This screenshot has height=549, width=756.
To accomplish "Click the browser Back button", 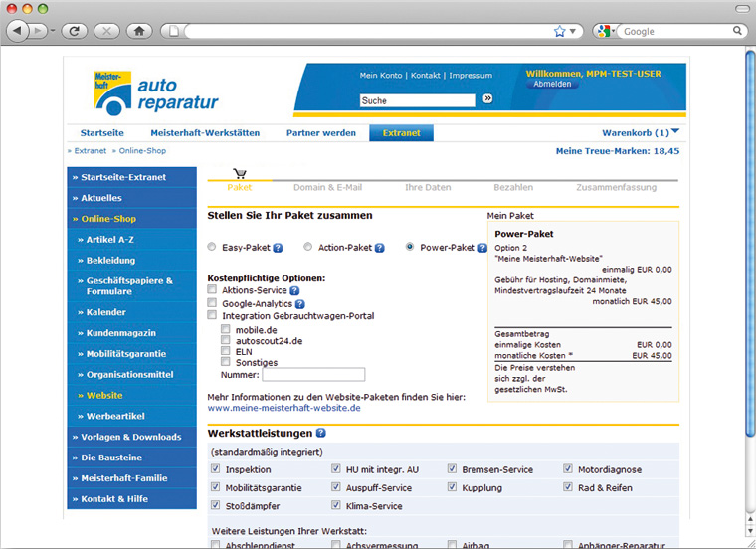I will (x=19, y=31).
